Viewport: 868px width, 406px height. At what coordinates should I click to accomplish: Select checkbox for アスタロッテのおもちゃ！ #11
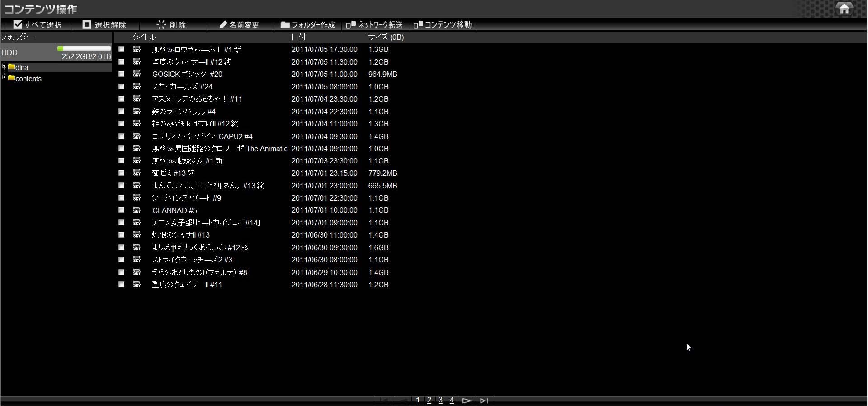[x=121, y=98]
